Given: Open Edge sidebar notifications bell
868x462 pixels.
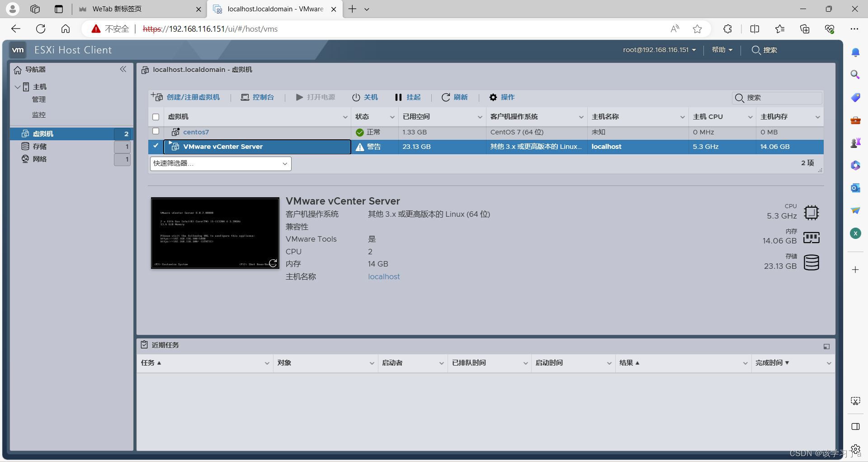Looking at the screenshot, I should pyautogui.click(x=855, y=52).
